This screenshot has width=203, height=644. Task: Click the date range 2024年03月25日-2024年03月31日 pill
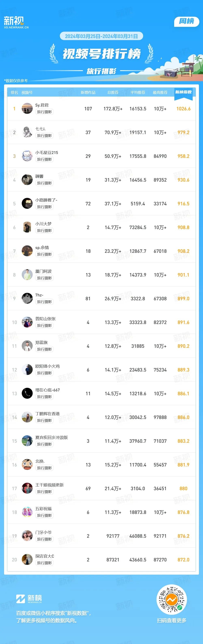tap(101, 36)
